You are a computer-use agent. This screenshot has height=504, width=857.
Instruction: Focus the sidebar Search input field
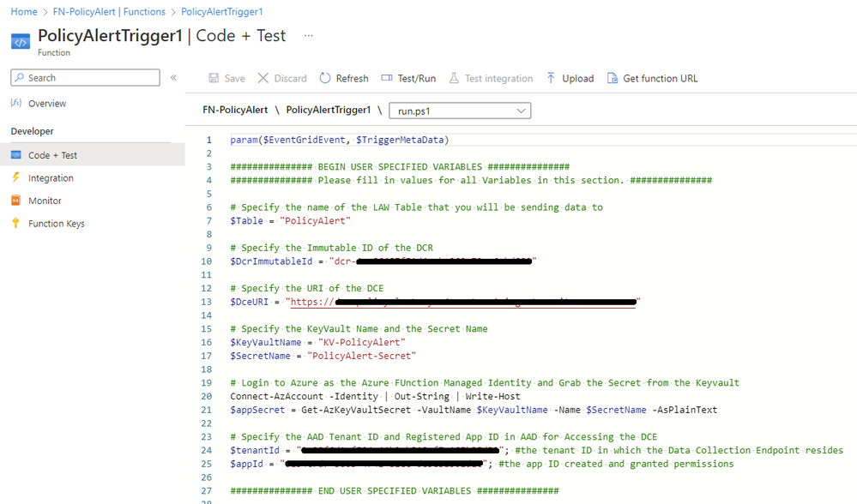(x=85, y=77)
